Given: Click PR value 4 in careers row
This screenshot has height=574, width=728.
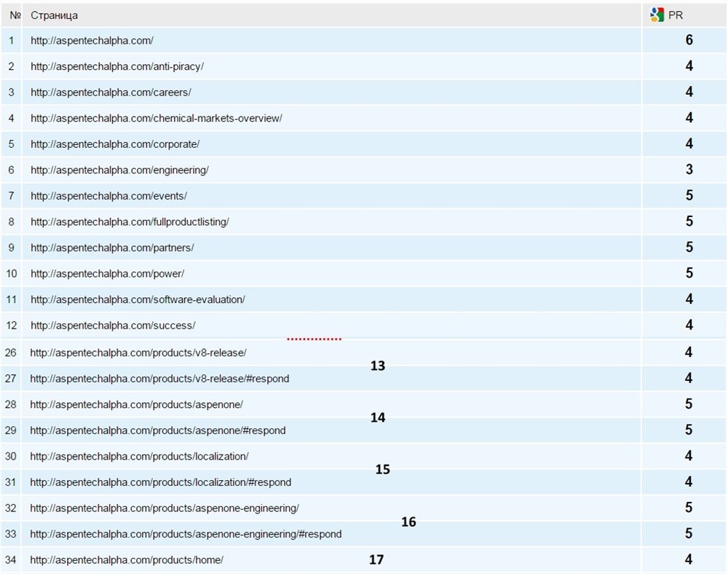Looking at the screenshot, I should [689, 92].
